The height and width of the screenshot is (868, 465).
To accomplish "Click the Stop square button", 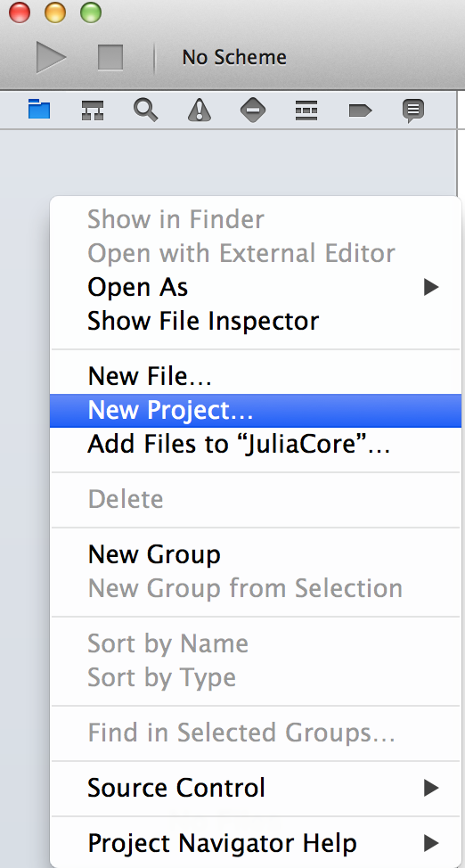I will (x=110, y=57).
